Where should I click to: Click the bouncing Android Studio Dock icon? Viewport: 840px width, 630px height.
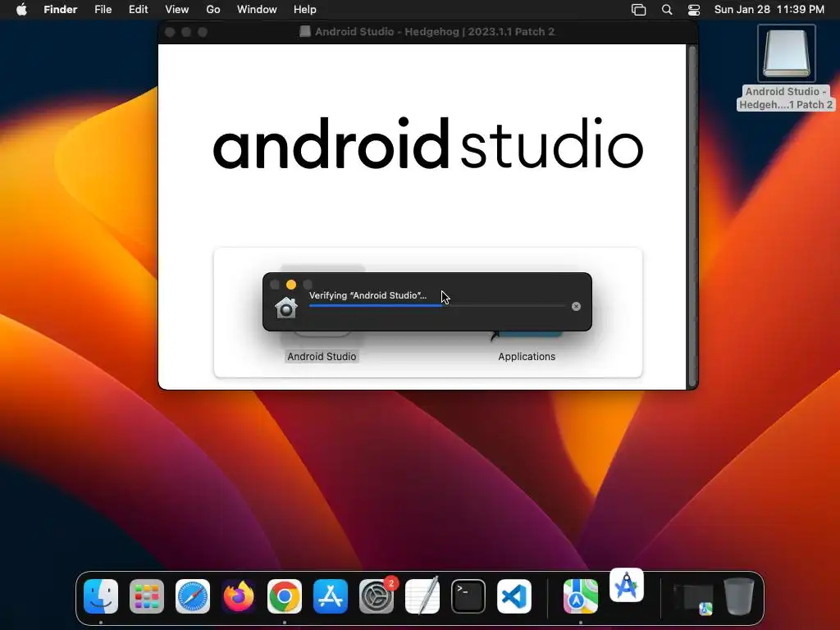[627, 585]
